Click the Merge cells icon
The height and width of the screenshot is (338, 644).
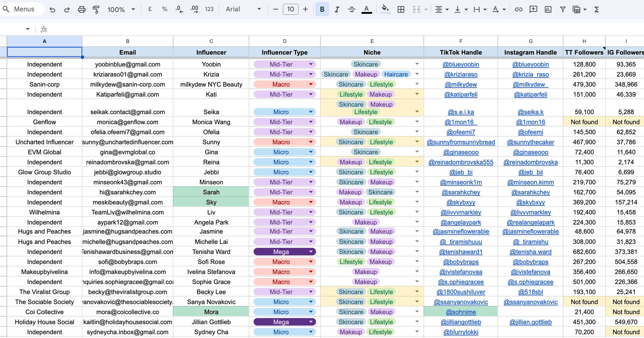pyautogui.click(x=417, y=9)
